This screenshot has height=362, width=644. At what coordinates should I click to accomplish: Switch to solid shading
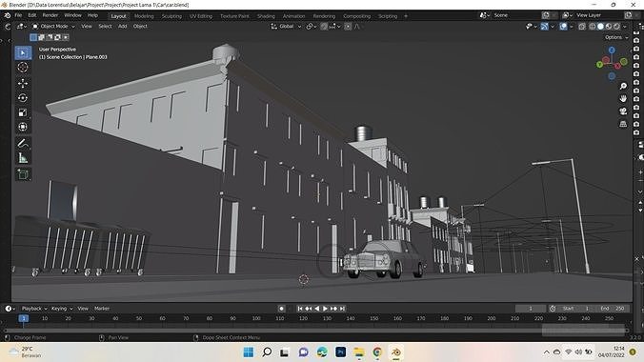[x=600, y=27]
